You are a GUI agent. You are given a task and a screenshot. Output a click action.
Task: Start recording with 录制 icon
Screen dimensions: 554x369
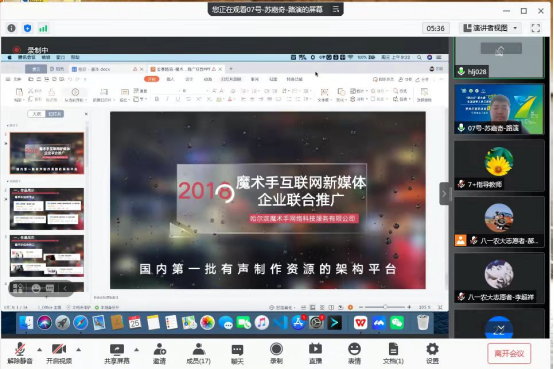click(x=276, y=353)
